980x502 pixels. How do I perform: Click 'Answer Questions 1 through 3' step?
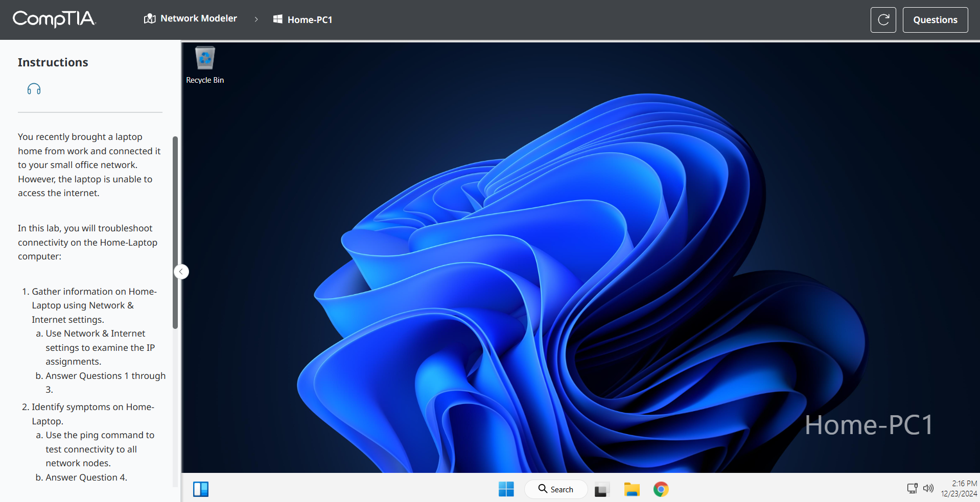105,383
